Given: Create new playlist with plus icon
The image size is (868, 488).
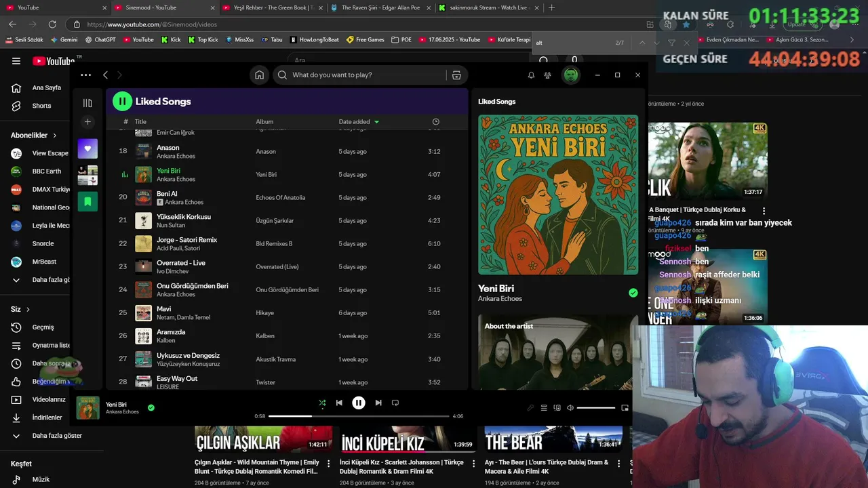Looking at the screenshot, I should pyautogui.click(x=87, y=122).
